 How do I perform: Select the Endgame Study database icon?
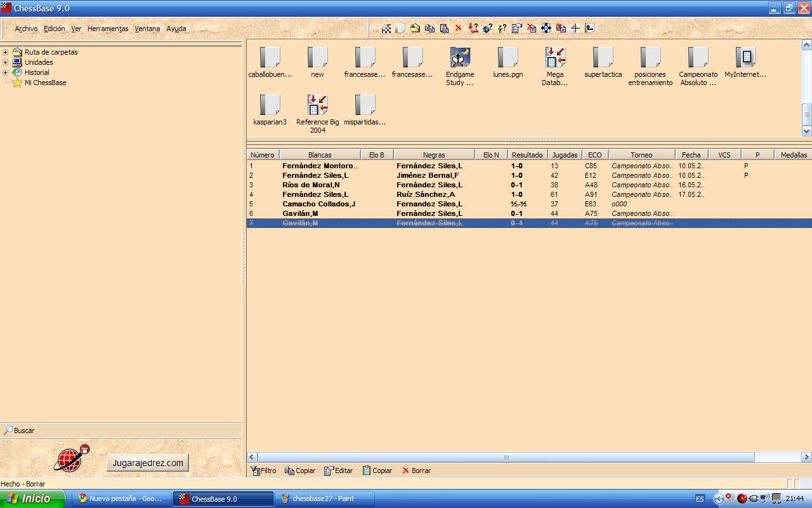460,66
